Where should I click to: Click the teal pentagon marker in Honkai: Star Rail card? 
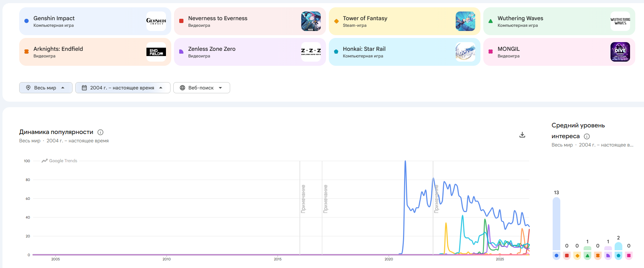(x=336, y=52)
